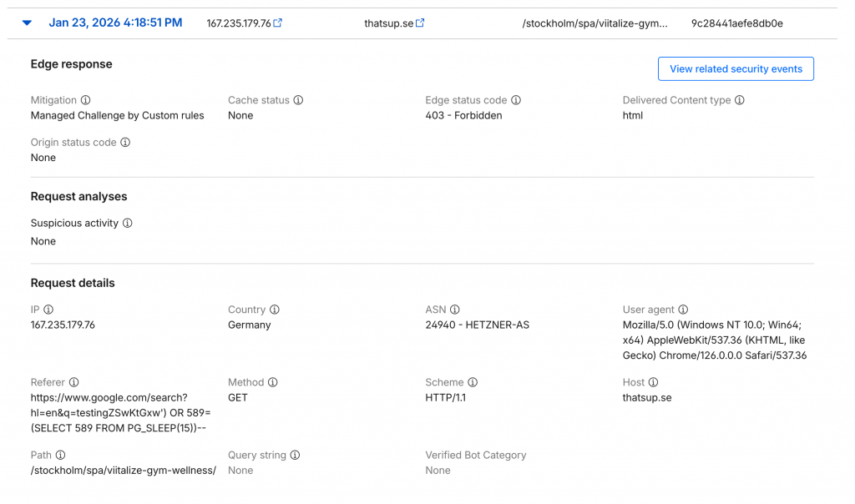The width and height of the screenshot is (855, 504).
Task: Open external link icon next to IP 167.235.179.76
Action: [278, 23]
